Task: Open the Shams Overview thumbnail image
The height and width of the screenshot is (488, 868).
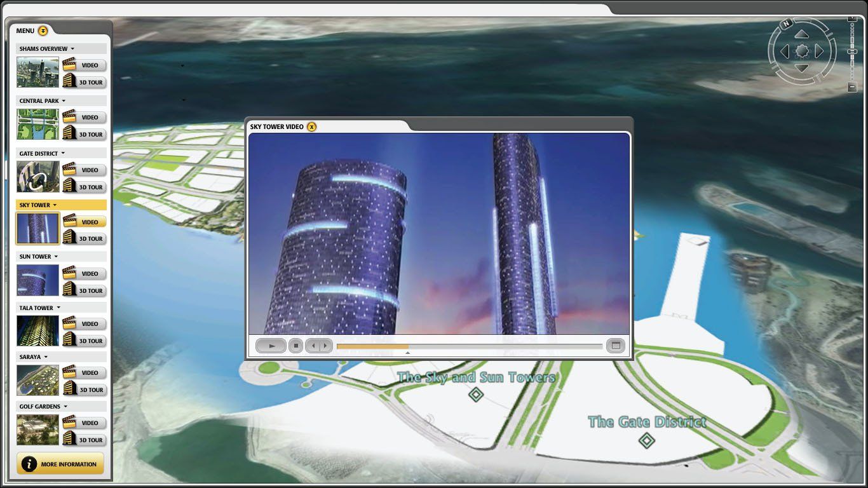Action: (x=37, y=72)
